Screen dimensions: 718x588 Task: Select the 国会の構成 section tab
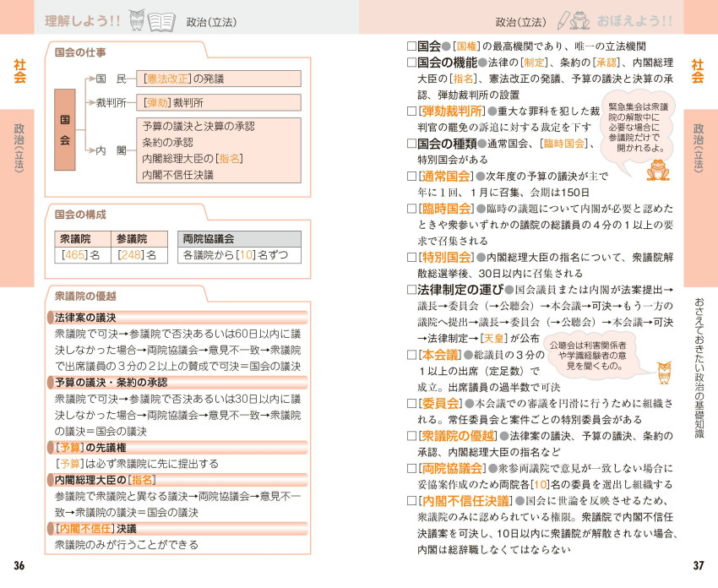[x=80, y=215]
